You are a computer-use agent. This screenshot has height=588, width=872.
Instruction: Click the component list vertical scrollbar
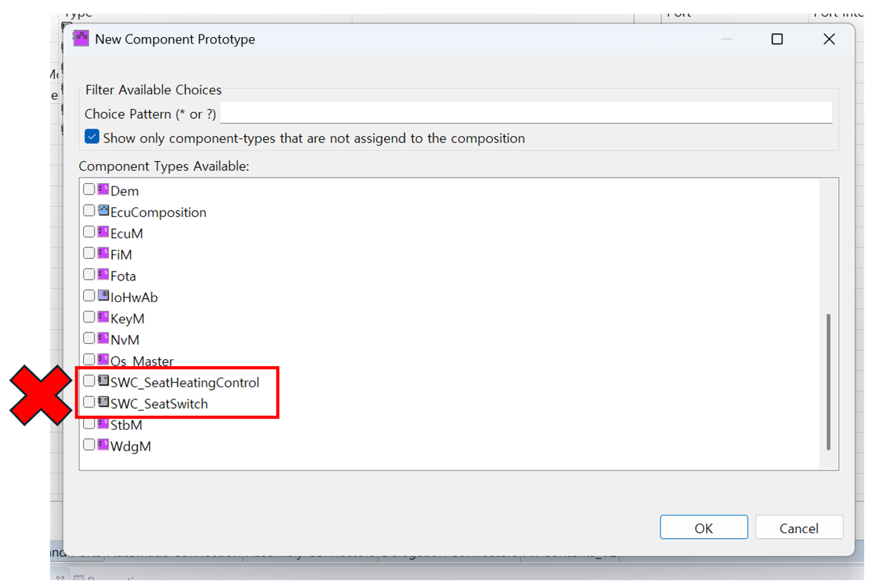(x=828, y=381)
